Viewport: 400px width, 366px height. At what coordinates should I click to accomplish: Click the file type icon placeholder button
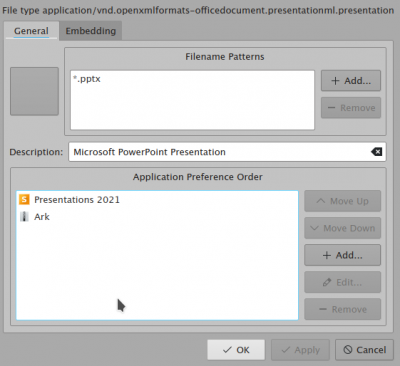tap(34, 91)
